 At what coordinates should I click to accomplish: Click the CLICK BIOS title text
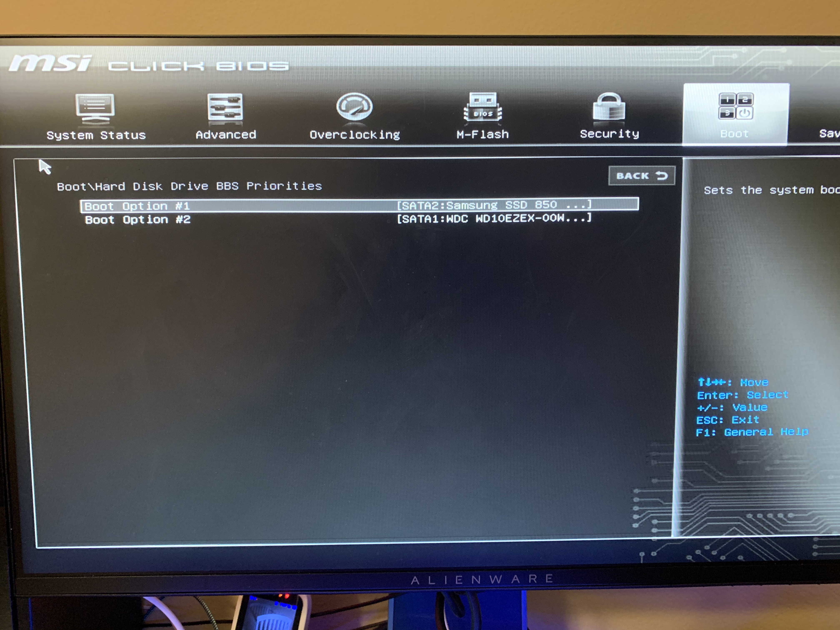(x=198, y=66)
